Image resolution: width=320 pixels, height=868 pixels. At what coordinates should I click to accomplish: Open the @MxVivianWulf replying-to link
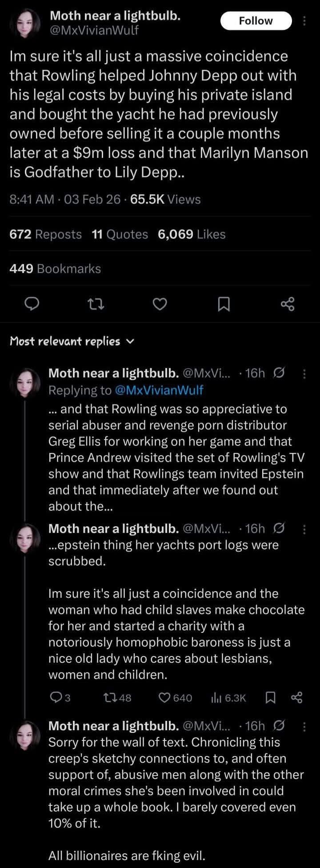pyautogui.click(x=159, y=390)
